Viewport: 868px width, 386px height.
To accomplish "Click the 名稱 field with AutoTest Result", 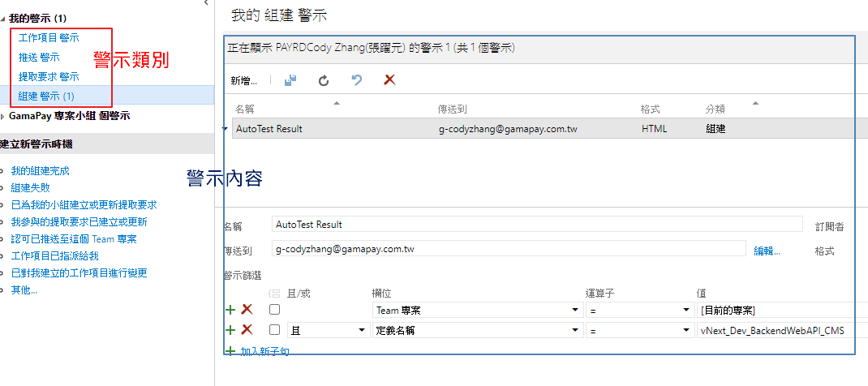I will (535, 225).
